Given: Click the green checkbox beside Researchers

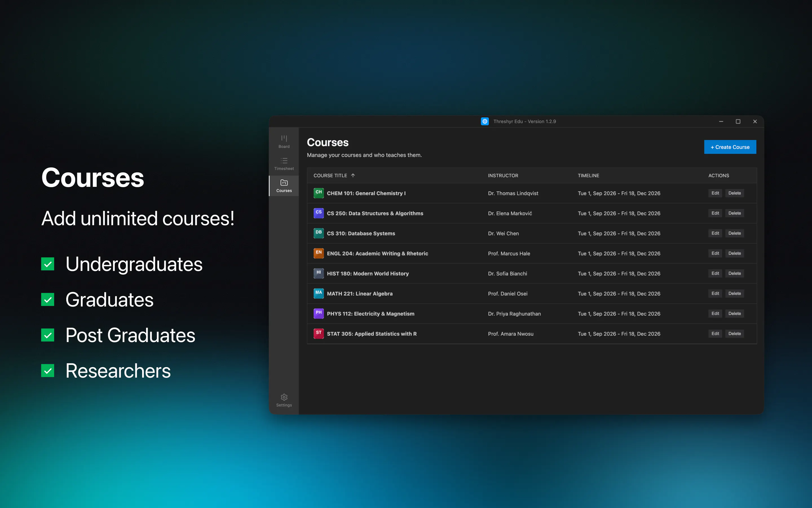Looking at the screenshot, I should click(x=48, y=371).
